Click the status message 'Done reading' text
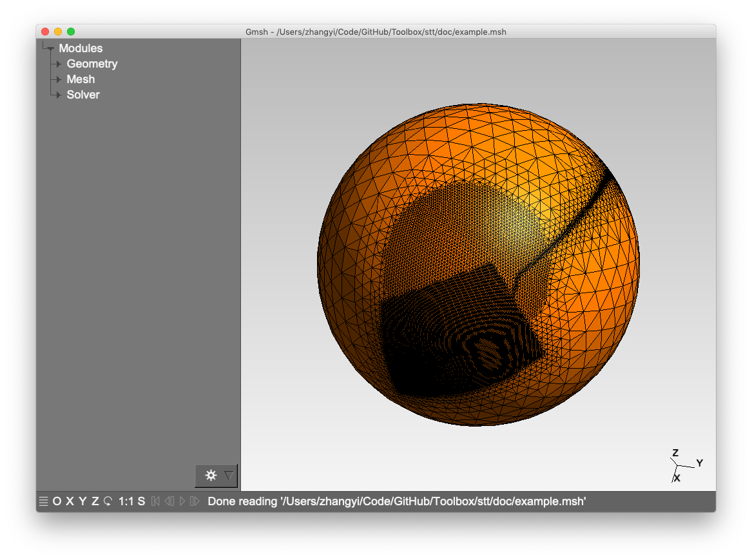Screen dimensions: 752x560 [x=396, y=501]
